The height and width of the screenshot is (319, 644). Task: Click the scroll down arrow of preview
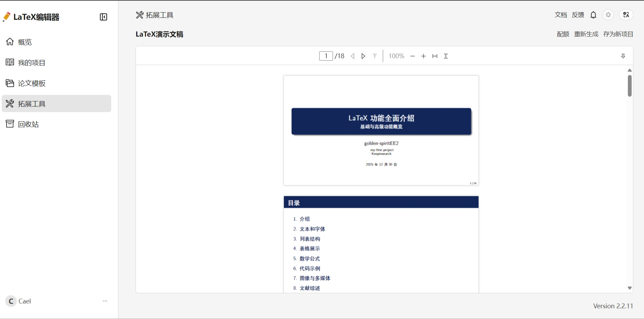pos(630,288)
